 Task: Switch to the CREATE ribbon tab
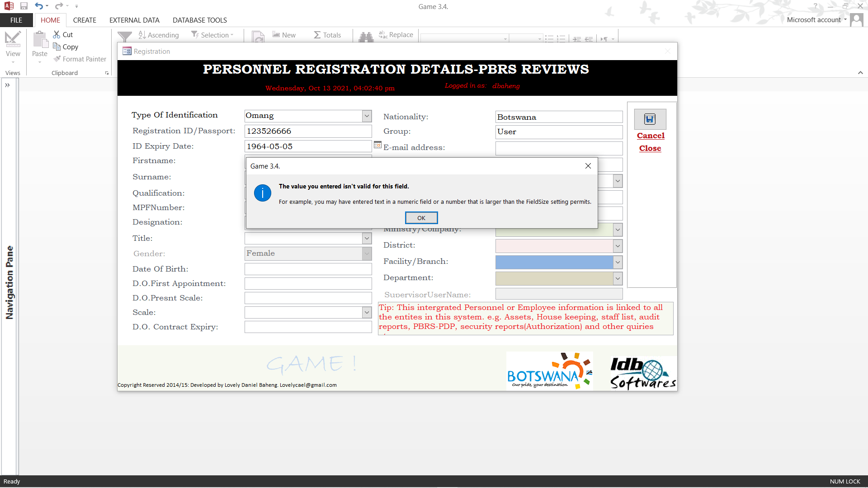[85, 20]
